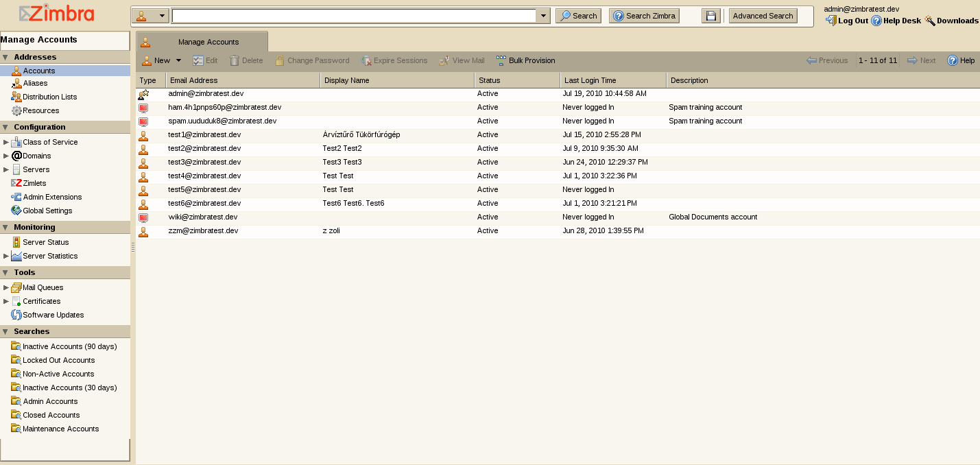The image size is (980, 465).
Task: Sort by Email Address column header
Action: tap(243, 80)
